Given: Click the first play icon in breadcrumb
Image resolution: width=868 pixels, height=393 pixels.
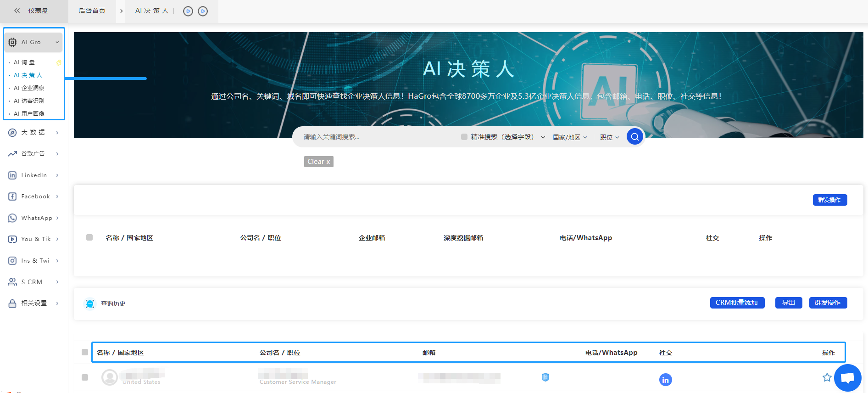Looking at the screenshot, I should click(188, 11).
